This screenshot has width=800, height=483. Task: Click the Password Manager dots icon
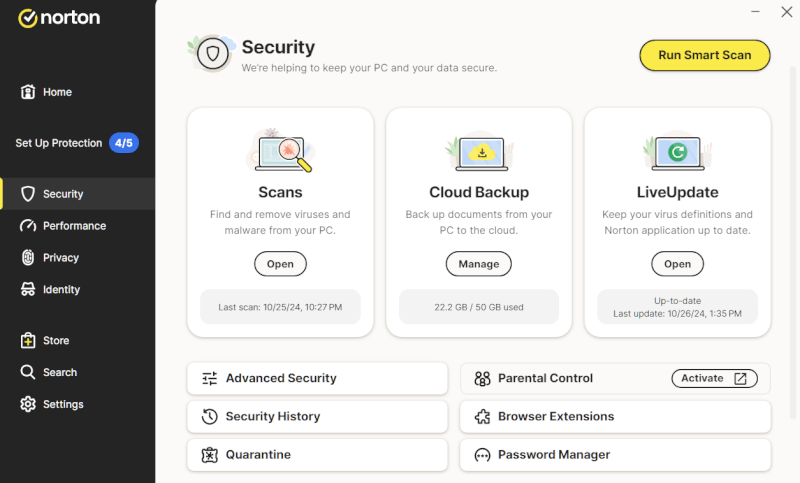[482, 454]
